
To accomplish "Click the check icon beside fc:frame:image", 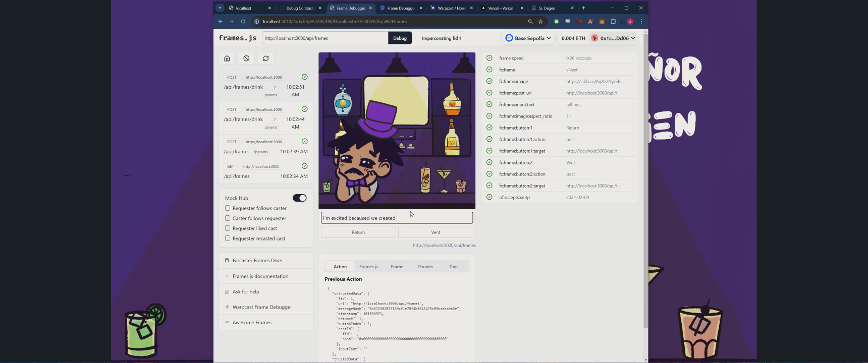I will point(489,81).
